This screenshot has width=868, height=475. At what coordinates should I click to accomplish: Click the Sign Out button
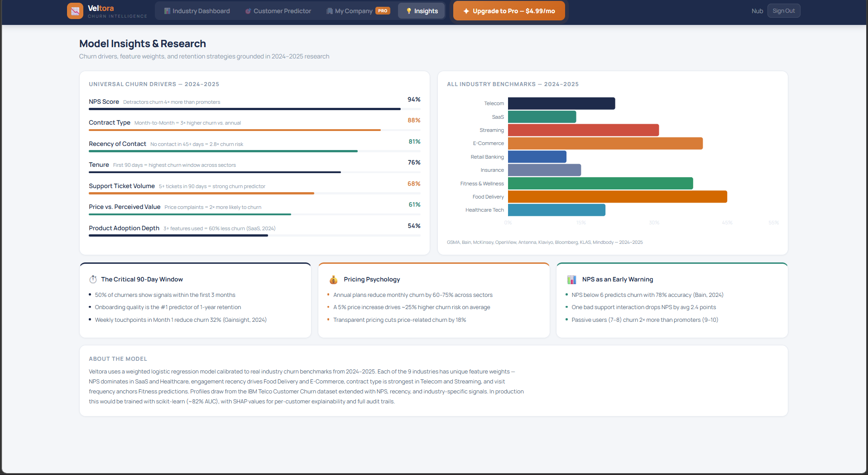pyautogui.click(x=783, y=10)
